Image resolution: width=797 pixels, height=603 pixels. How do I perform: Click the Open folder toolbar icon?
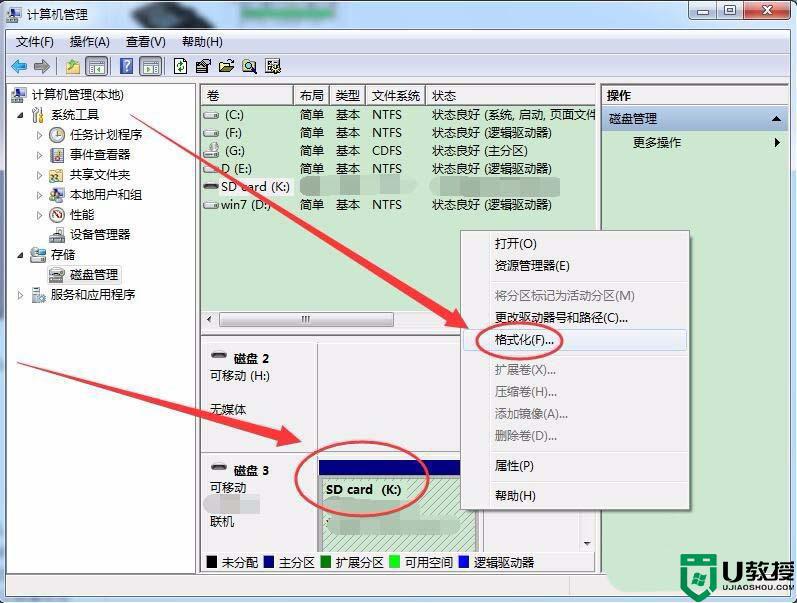click(x=226, y=66)
